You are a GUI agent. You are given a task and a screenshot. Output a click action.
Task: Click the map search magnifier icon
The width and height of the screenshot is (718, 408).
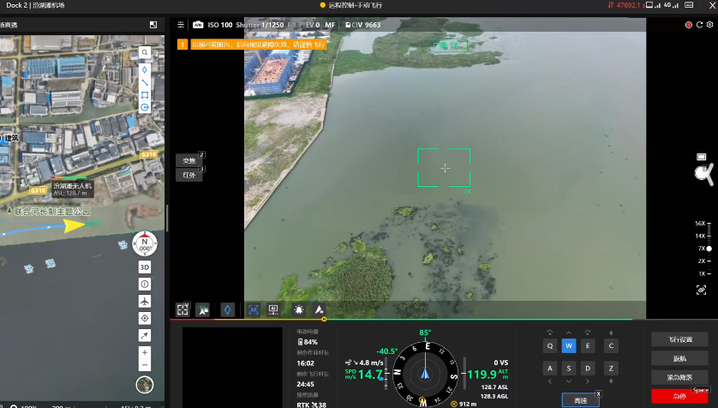(145, 52)
